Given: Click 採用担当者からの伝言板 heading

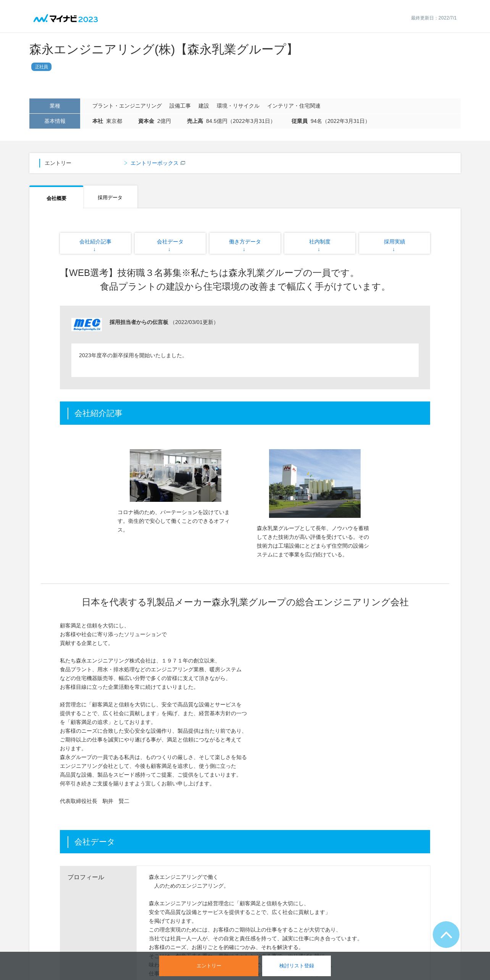Looking at the screenshot, I should pos(139,322).
